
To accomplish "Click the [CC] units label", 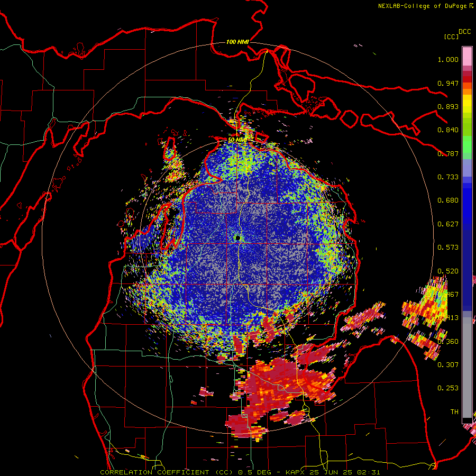I will coord(451,36).
